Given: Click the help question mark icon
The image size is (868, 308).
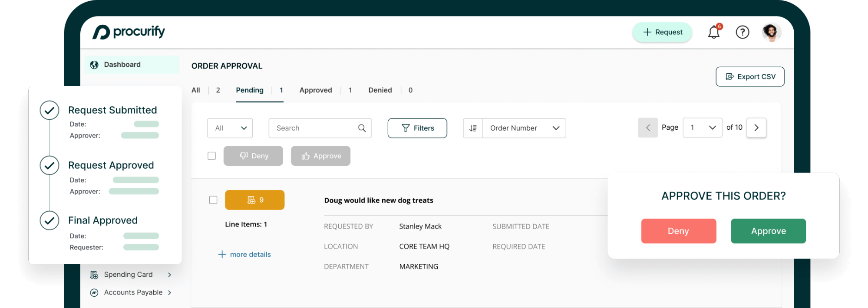Looking at the screenshot, I should click(x=742, y=32).
